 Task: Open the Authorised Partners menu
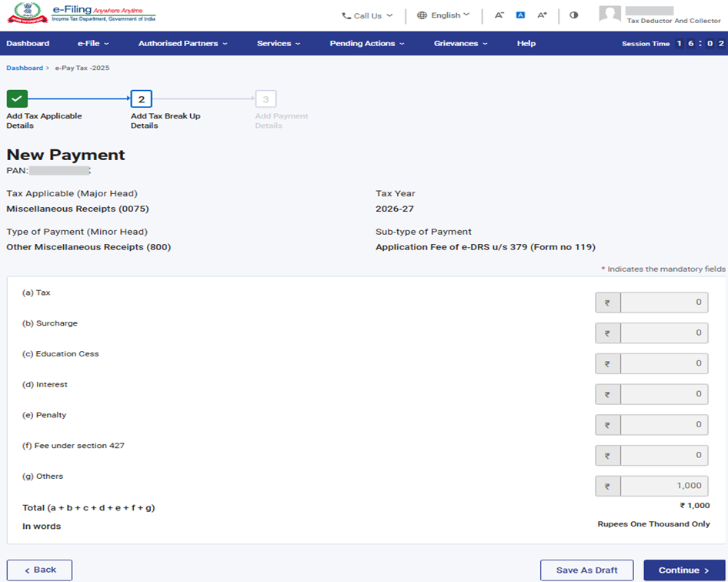point(182,43)
